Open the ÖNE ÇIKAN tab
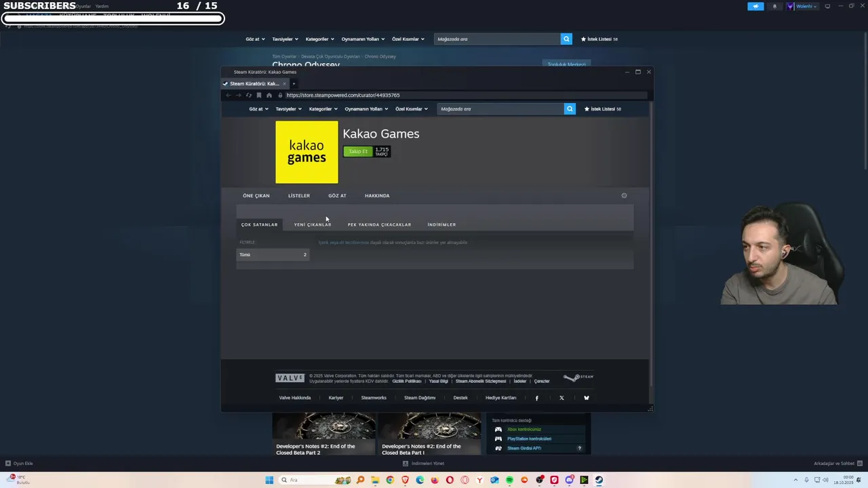868x488 pixels. tap(256, 195)
